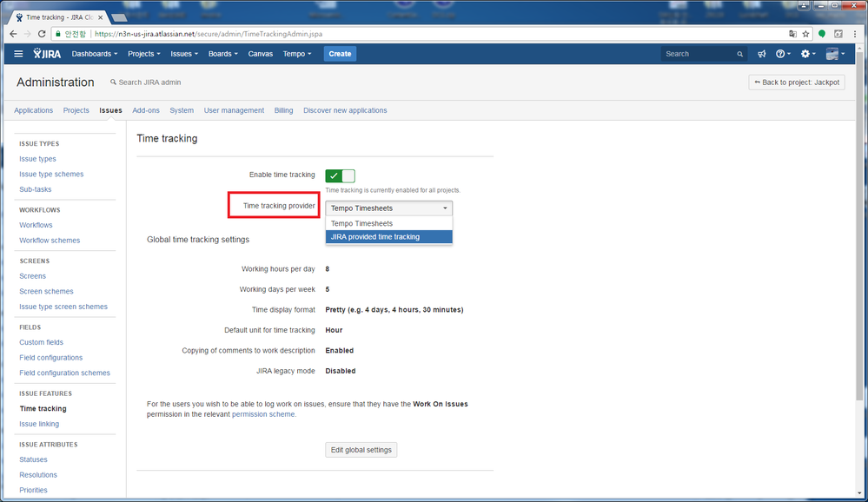Click the Create button
The height and width of the screenshot is (502, 868).
pos(340,54)
